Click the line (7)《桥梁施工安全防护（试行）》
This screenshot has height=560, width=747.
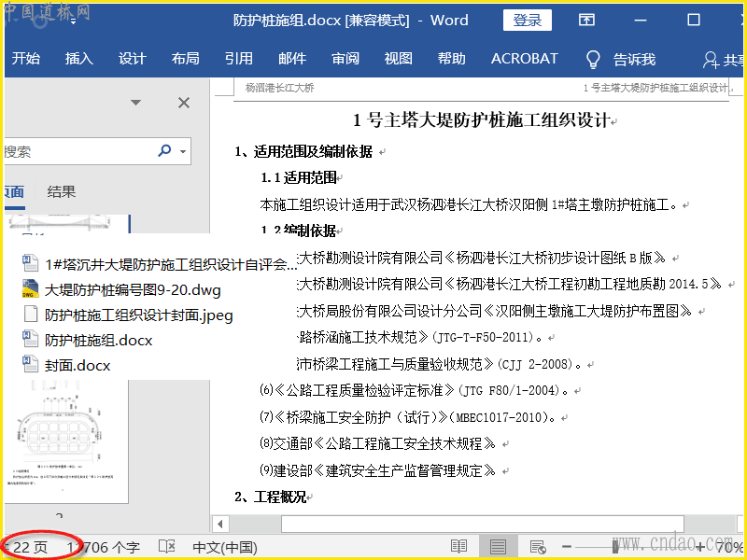[x=407, y=417]
